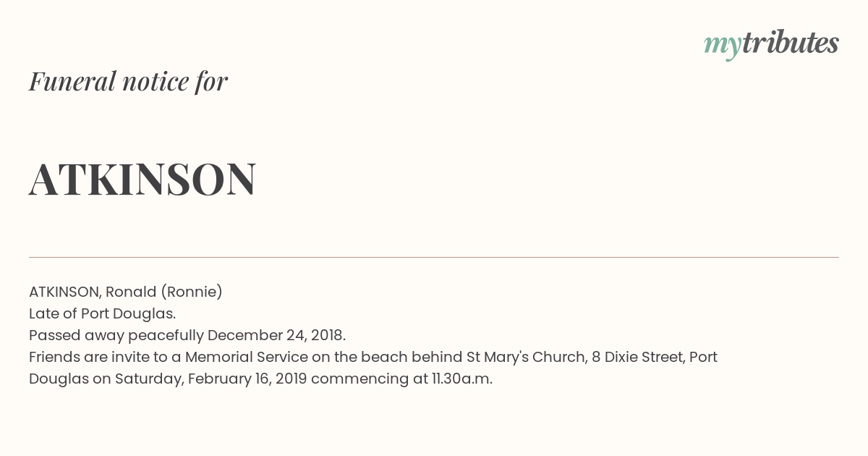The height and width of the screenshot is (456, 868).
Task: Click the large ATKINSON title
Action: [142, 179]
